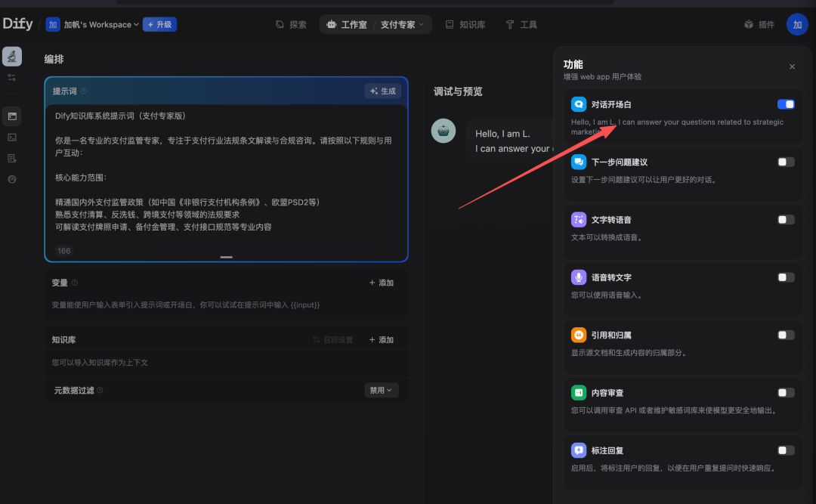Switch to the 工作室 tab
This screenshot has height=504, width=816.
[347, 24]
